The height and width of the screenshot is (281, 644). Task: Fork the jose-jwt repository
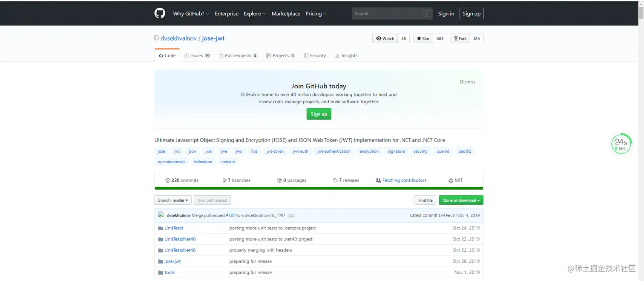[x=460, y=38]
